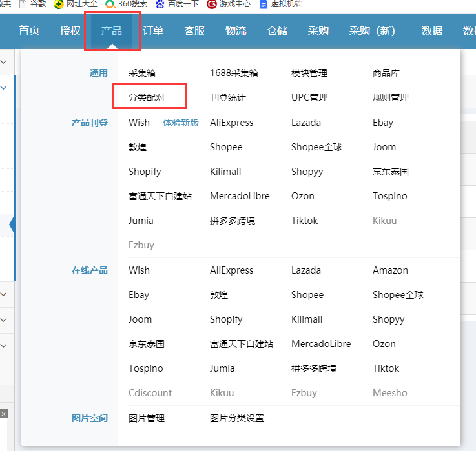Open Tiktok under 在线产品
The height and width of the screenshot is (451, 476).
click(386, 368)
